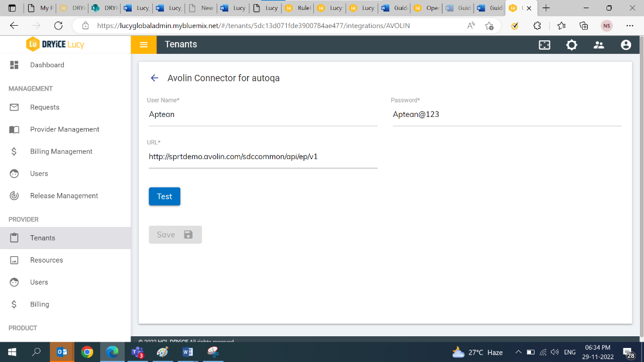Click the Release Management icon

coord(15,196)
